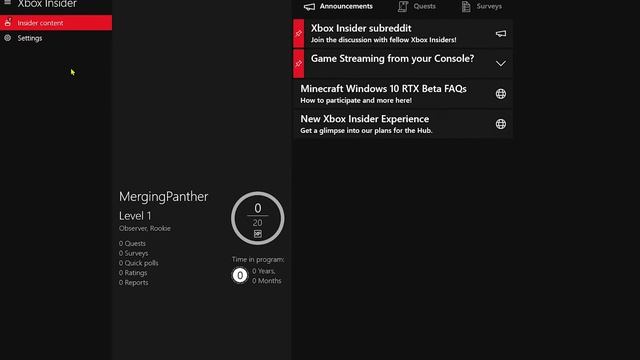Switch to the Quests tab
Viewport: 640px width, 360px height.
[417, 7]
